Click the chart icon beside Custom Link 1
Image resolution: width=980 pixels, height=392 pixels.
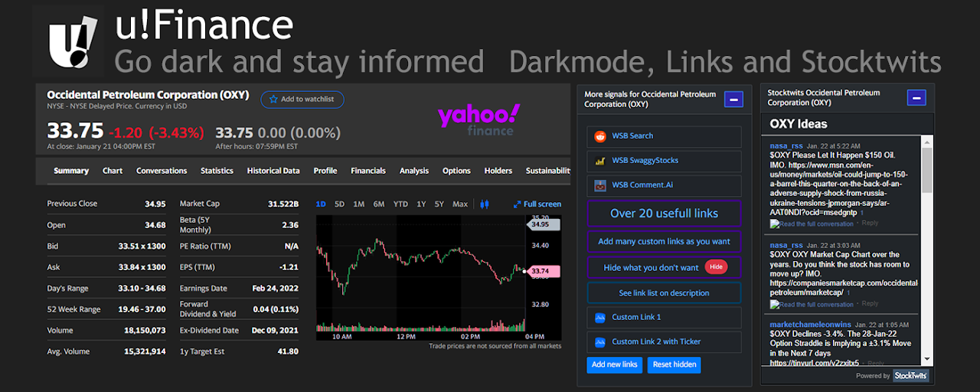click(x=599, y=317)
